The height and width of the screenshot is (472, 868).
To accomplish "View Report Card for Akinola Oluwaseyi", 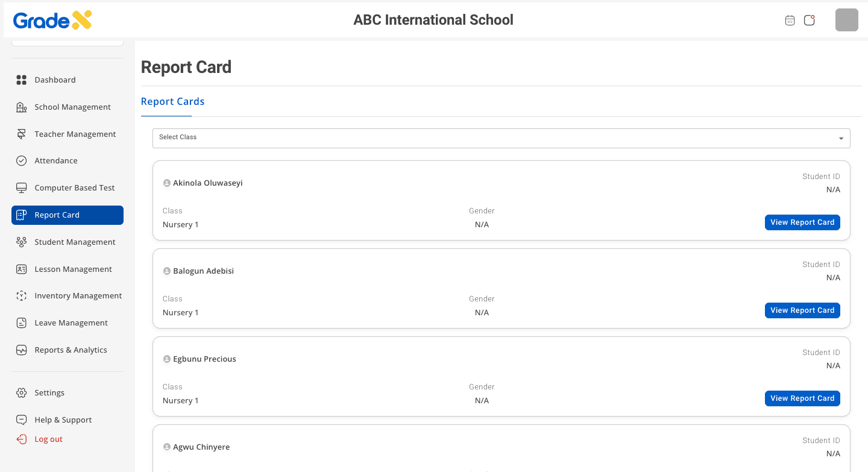I will (802, 222).
